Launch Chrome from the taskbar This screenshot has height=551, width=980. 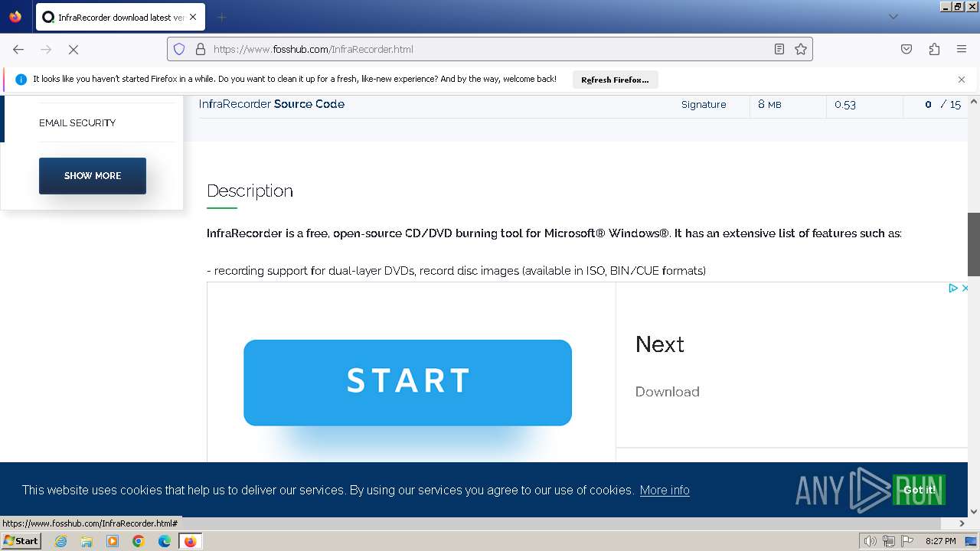[x=139, y=541]
